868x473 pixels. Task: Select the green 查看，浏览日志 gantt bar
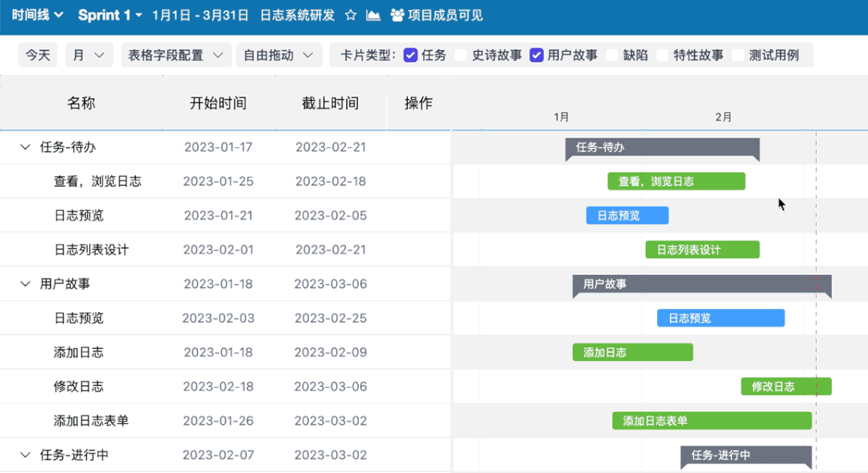[676, 181]
